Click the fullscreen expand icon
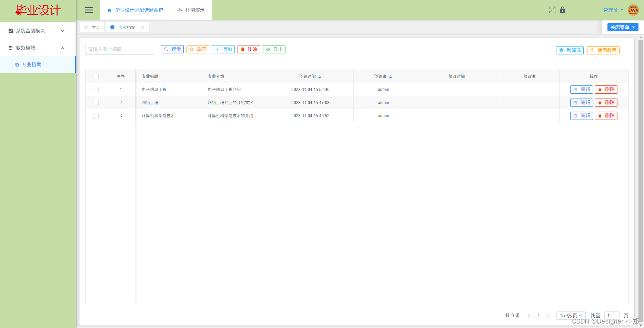Image resolution: width=644 pixels, height=328 pixels. pyautogui.click(x=552, y=10)
